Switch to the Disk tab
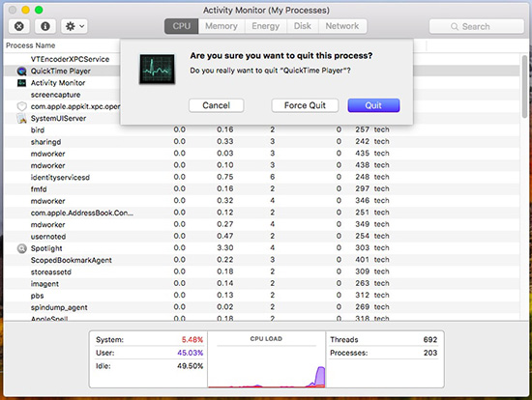This screenshot has width=532, height=400. pyautogui.click(x=303, y=26)
